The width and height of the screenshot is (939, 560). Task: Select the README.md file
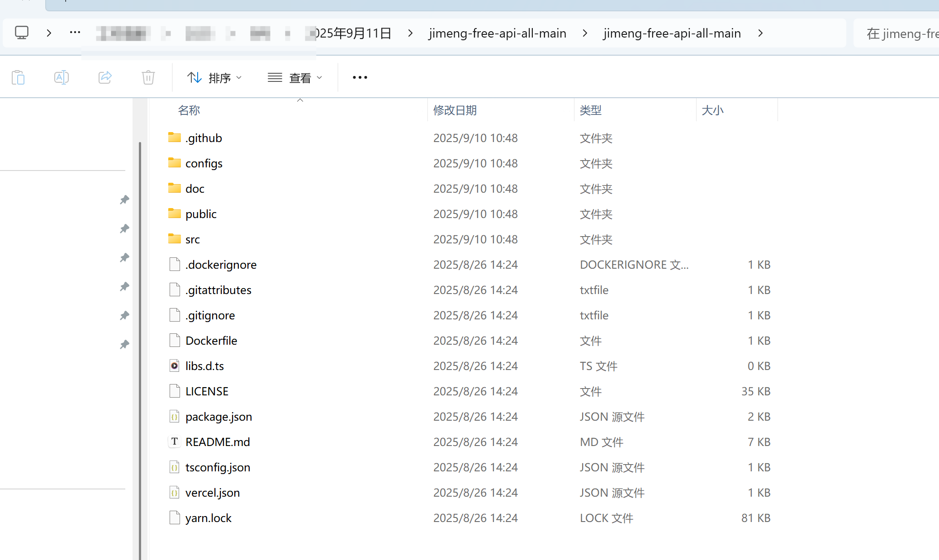[218, 442]
